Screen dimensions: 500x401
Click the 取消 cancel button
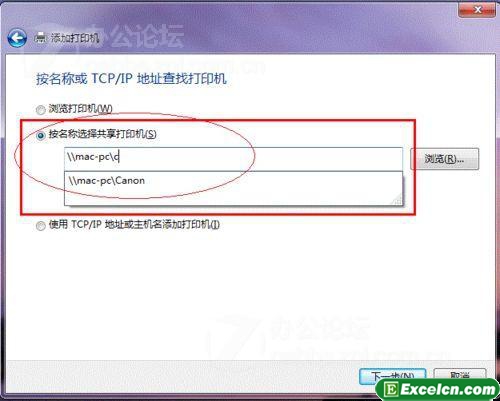pyautogui.click(x=460, y=375)
